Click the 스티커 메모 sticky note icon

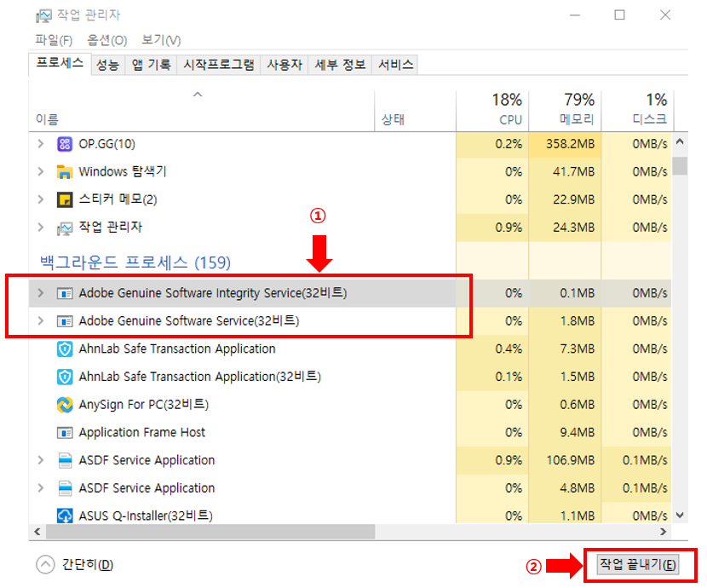(x=65, y=199)
